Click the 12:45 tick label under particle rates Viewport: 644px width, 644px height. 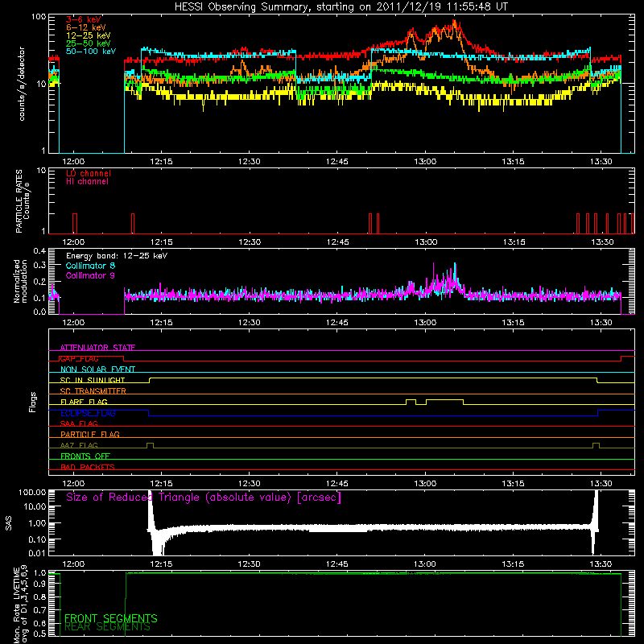[337, 242]
